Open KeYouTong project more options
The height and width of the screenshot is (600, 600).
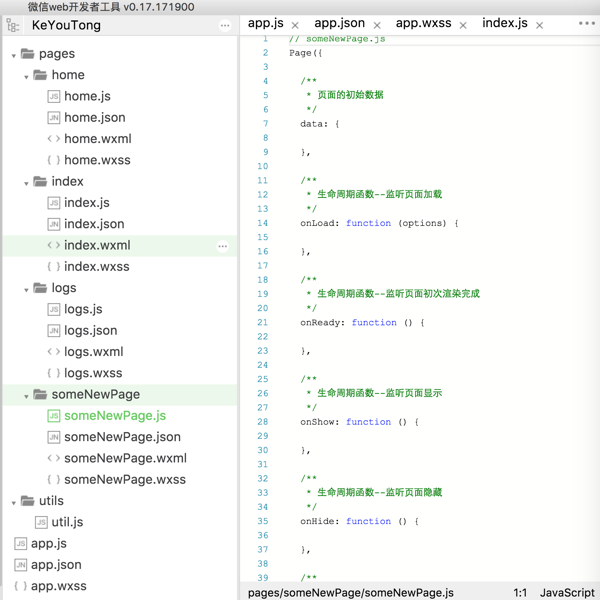(225, 26)
